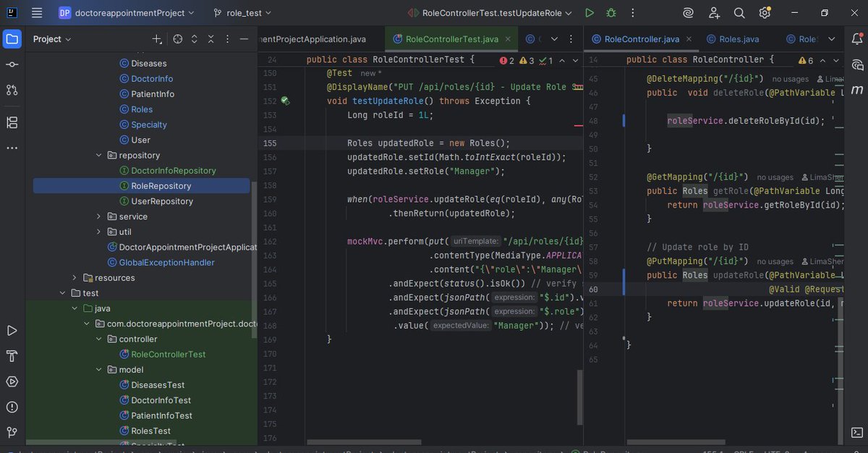Open the Services tool window
The width and height of the screenshot is (868, 453).
[12, 381]
